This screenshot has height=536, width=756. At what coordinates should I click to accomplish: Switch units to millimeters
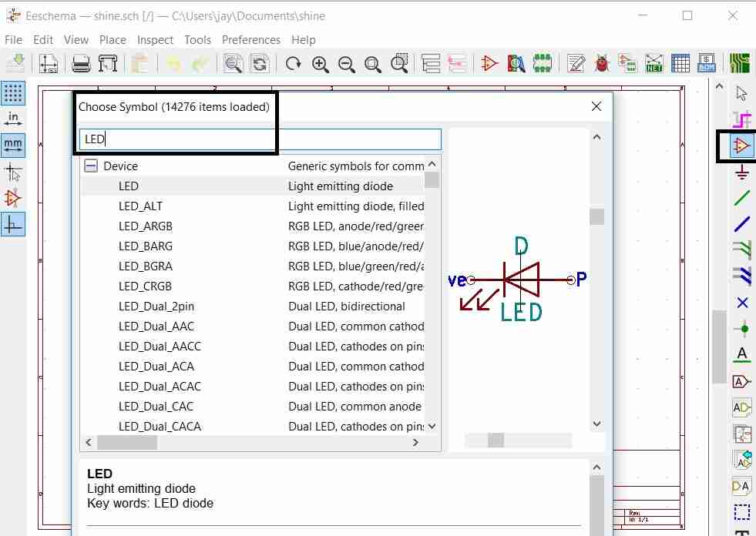(13, 146)
